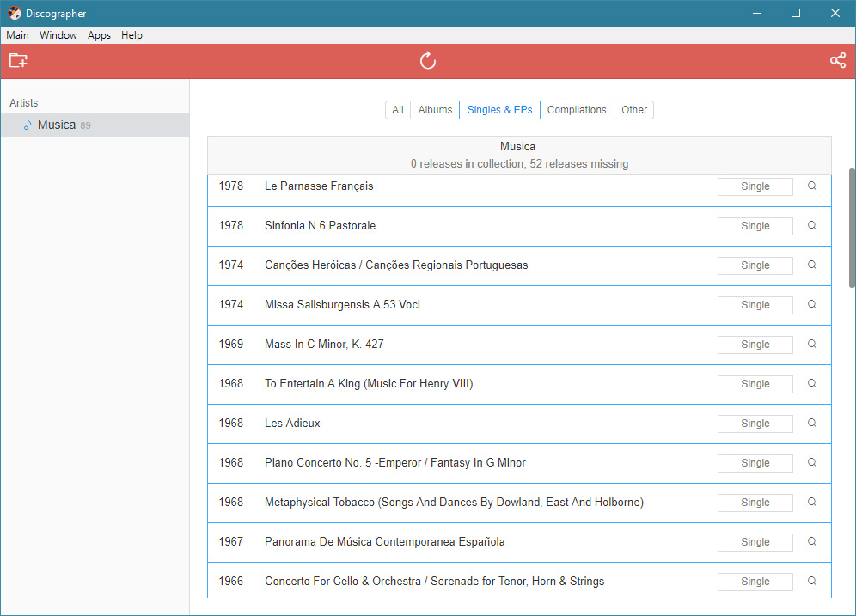Screen dimensions: 856x616
Task: Click the vertical scrollbar thumb
Action: [852, 228]
